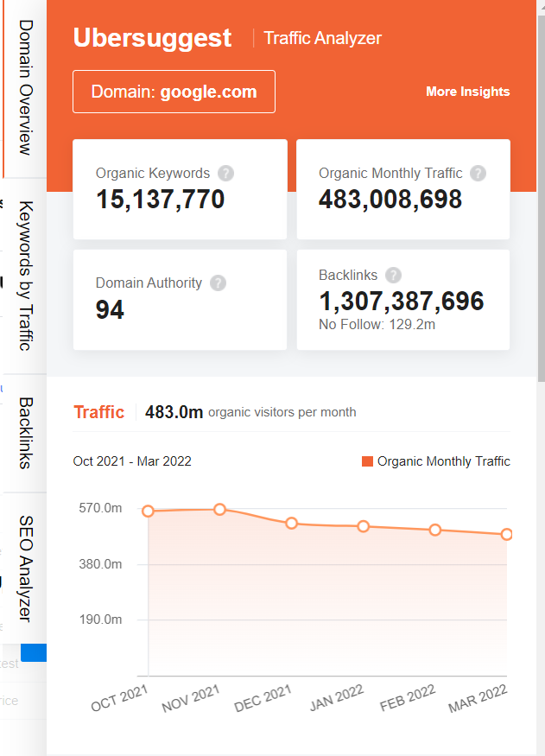Open the More Insights link
This screenshot has width=545, height=756.
tap(467, 92)
